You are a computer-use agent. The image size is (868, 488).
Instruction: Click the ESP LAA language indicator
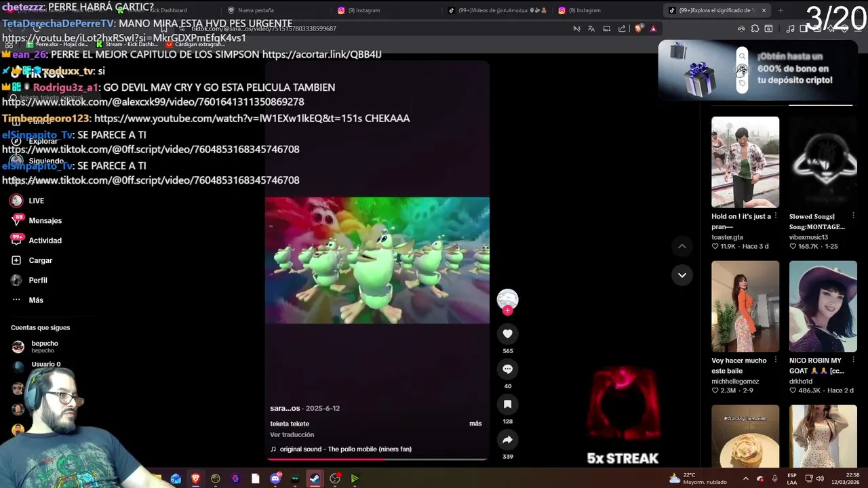792,479
